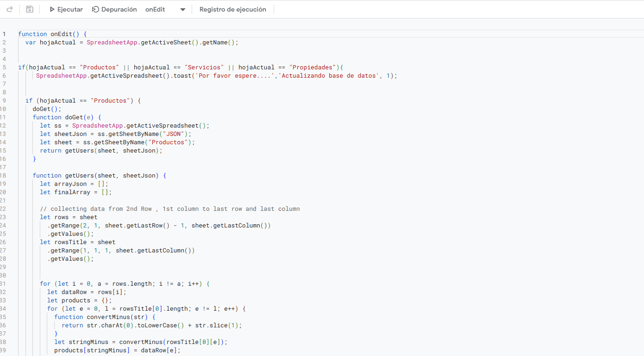
Task: Click 'if (hojaActual == "Productos") {' line
Action: [x=83, y=101]
